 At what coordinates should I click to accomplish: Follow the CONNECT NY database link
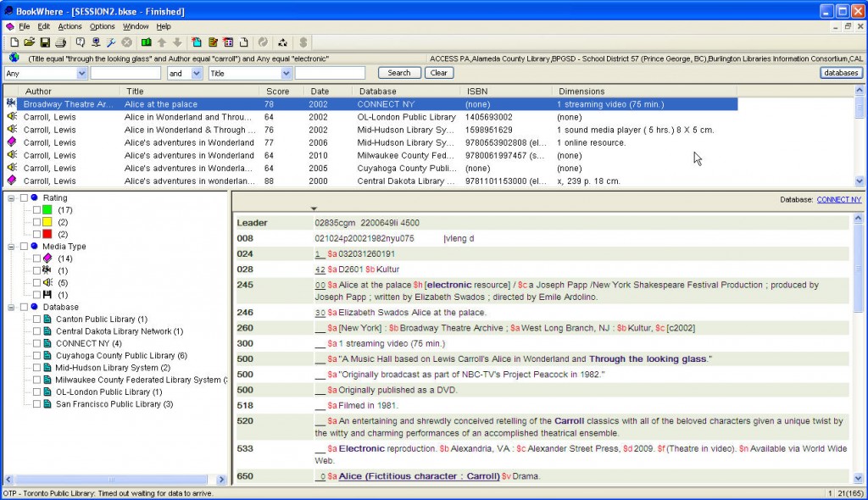838,199
